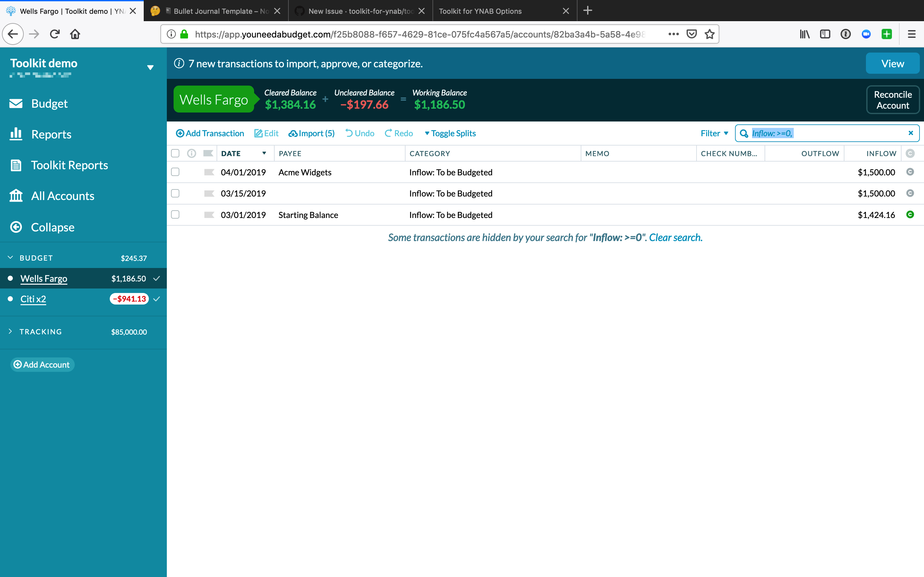
Task: Open the Toolkit demo budget menu
Action: [150, 67]
